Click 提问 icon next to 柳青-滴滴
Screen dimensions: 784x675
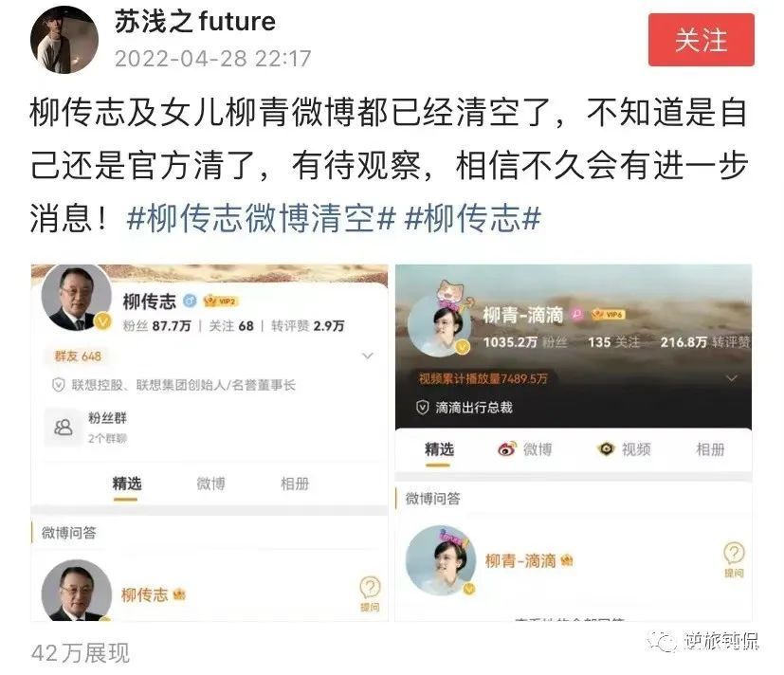click(734, 559)
